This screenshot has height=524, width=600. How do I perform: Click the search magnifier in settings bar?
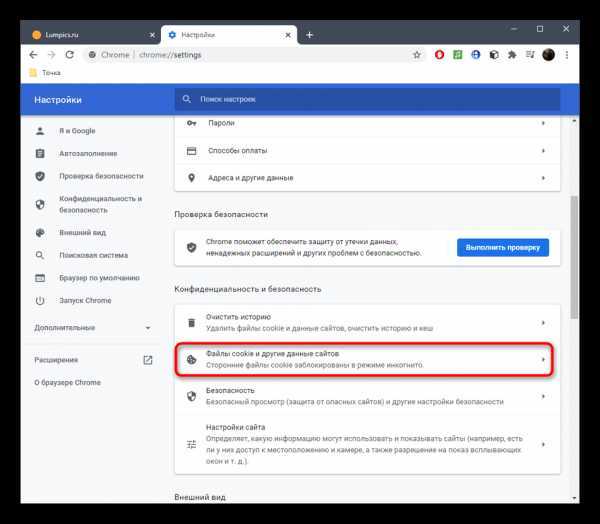(187, 99)
